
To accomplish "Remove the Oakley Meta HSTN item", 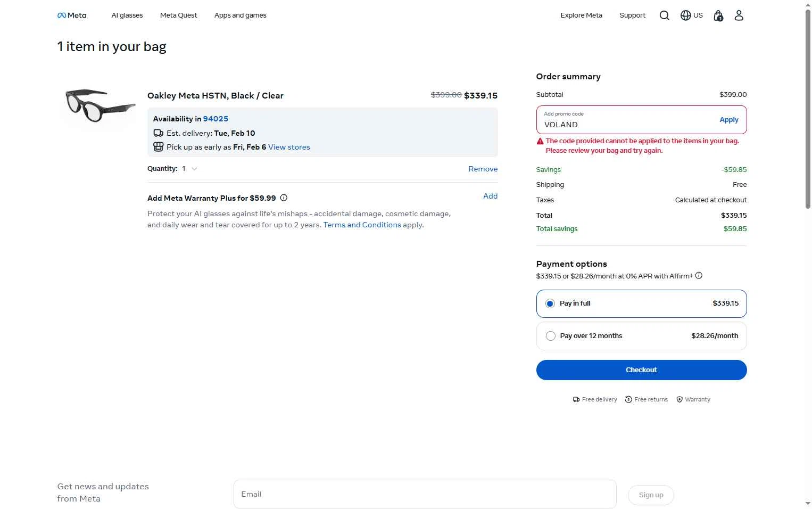I will pos(483,169).
